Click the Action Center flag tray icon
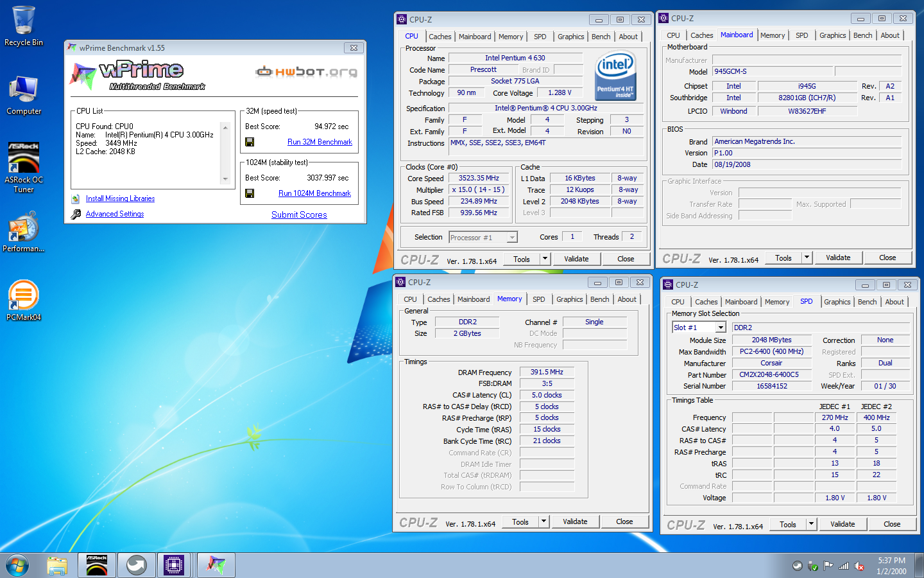The image size is (924, 578). tap(828, 566)
